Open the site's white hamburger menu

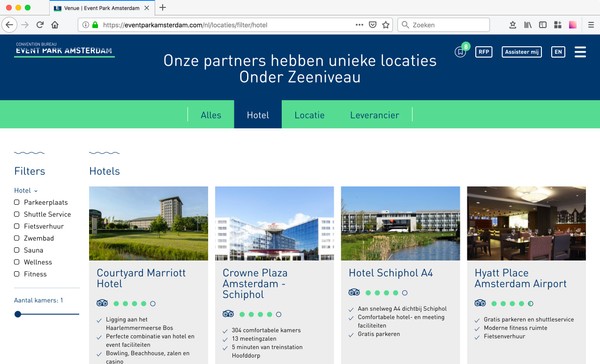tap(580, 52)
